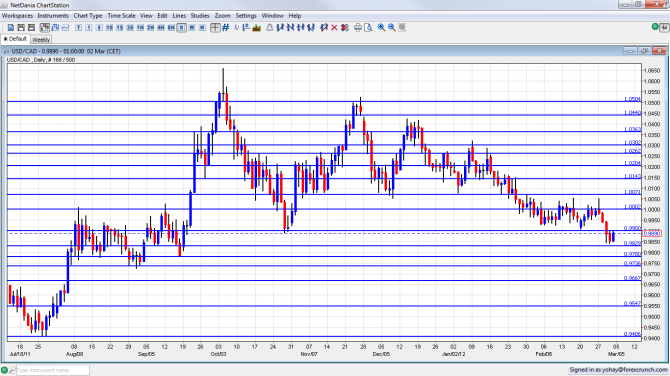
Task: Click the USD/CAD chart window title
Action: click(x=66, y=51)
